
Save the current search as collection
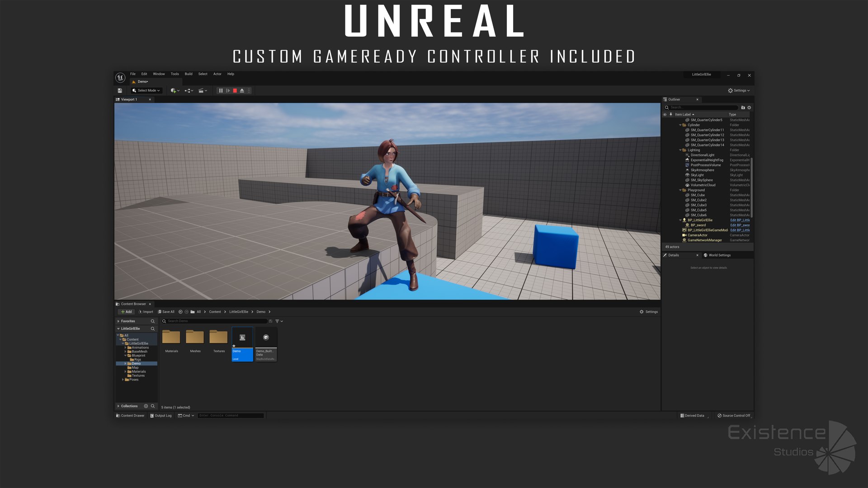[x=271, y=321]
